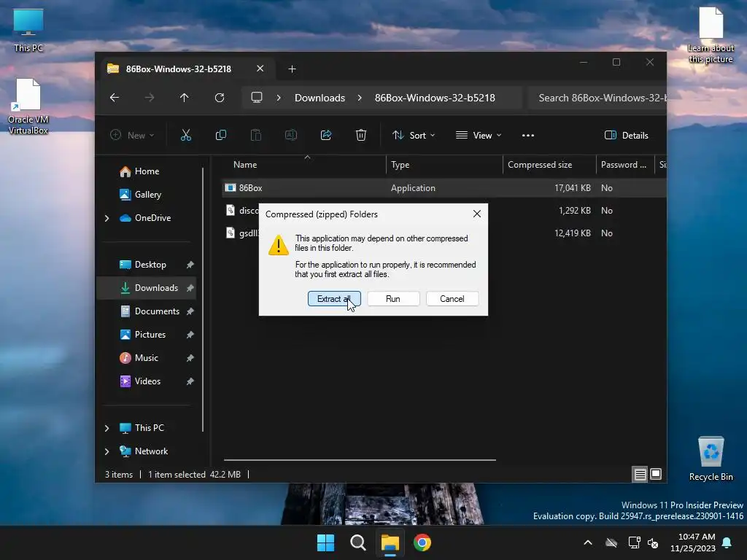Open the Windows Start menu

click(326, 542)
